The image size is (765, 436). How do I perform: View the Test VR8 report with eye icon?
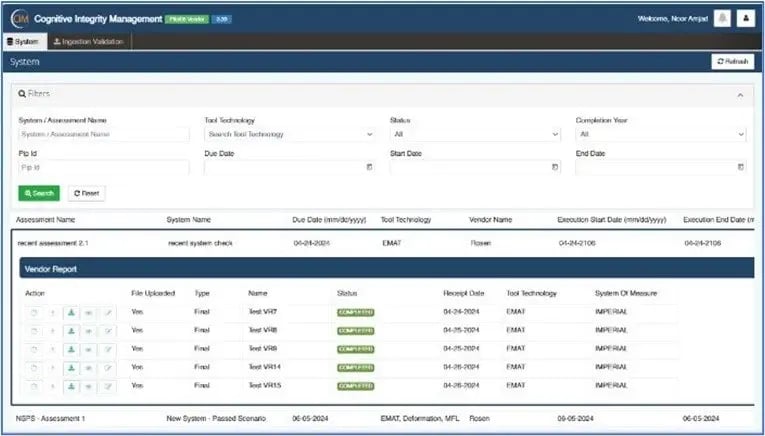[x=88, y=331]
